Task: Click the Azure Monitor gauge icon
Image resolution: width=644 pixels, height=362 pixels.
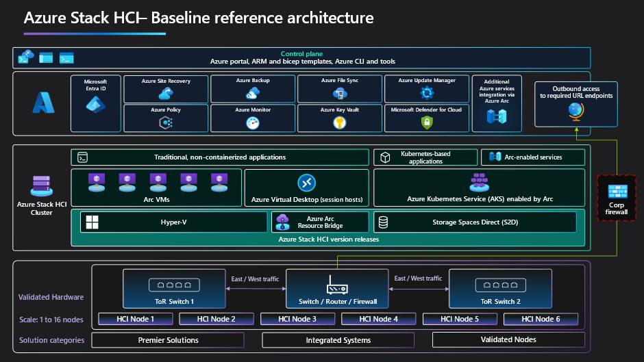Action: pyautogui.click(x=253, y=122)
